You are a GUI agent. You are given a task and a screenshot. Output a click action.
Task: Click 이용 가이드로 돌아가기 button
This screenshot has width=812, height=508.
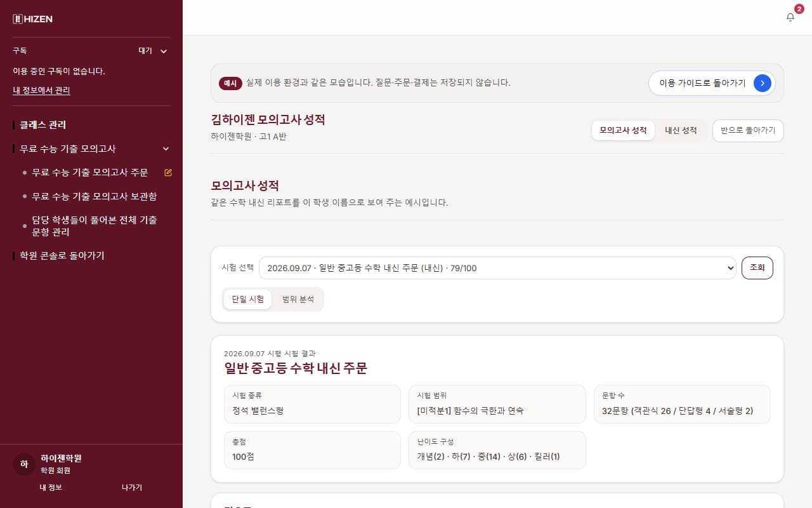click(x=712, y=83)
